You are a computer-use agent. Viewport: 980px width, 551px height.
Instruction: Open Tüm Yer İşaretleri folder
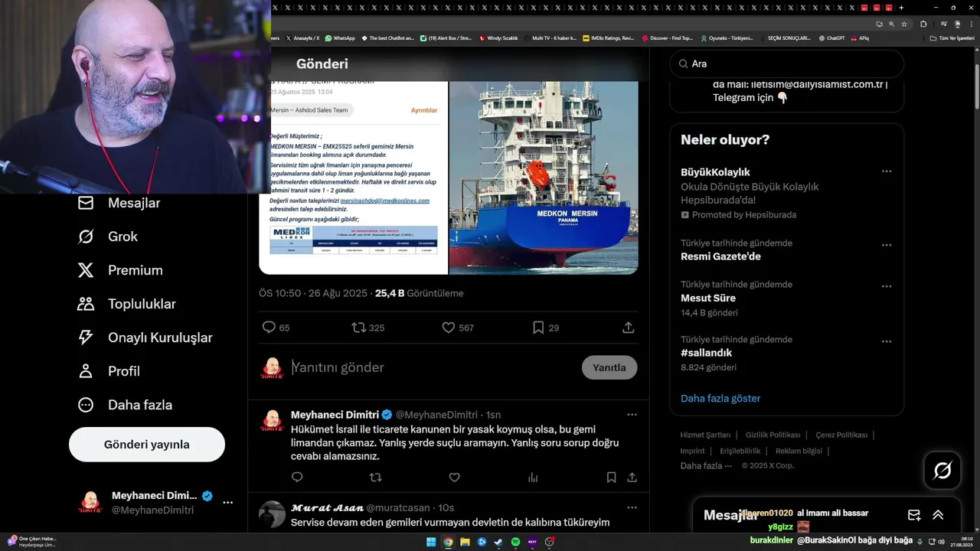[952, 37]
